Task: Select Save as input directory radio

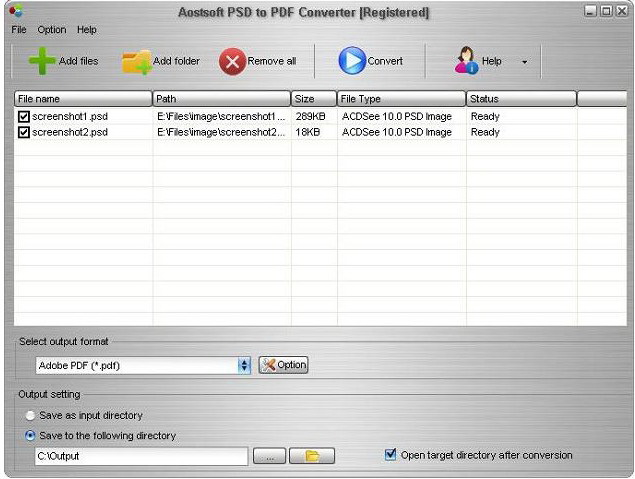Action: (30, 415)
